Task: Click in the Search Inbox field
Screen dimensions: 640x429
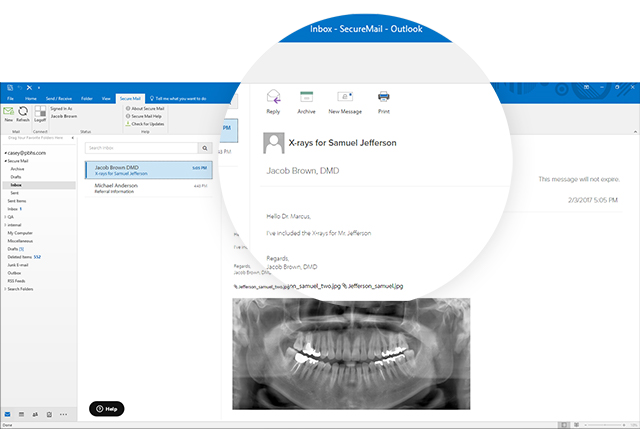Action: [141, 148]
